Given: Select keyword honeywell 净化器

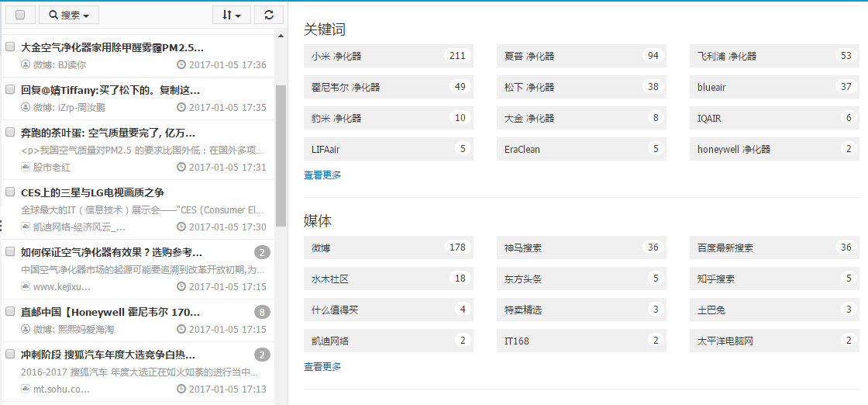Looking at the screenshot, I should 774,149.
